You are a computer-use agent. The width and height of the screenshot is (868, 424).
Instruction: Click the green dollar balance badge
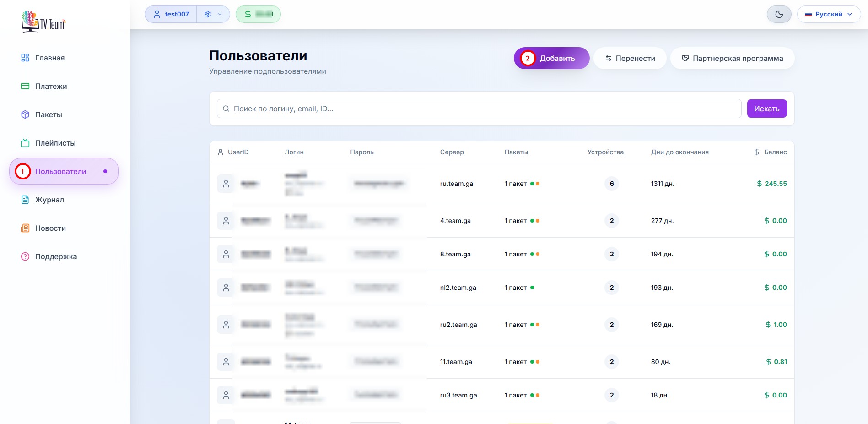coord(258,14)
